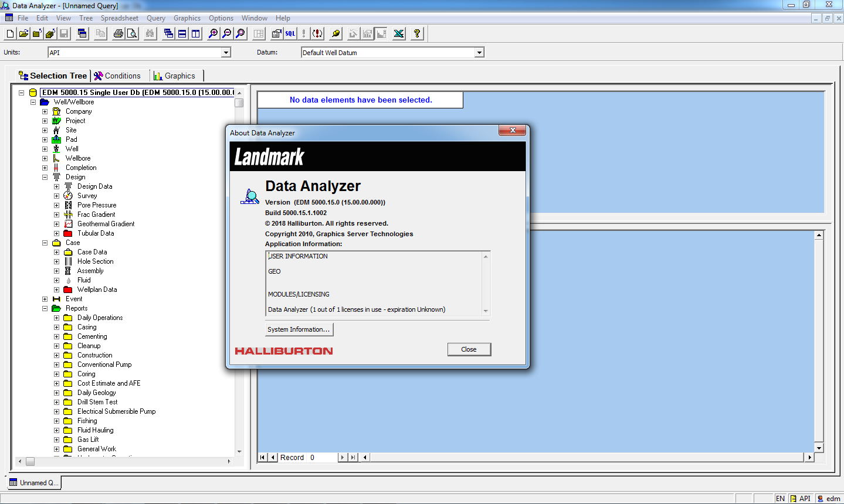Open print preview from the toolbar

point(132,33)
